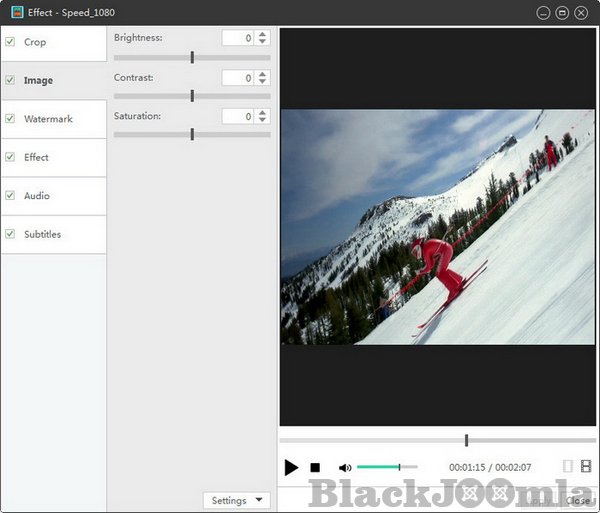
Task: Decrease Saturation with the down arrow
Action: [262, 121]
